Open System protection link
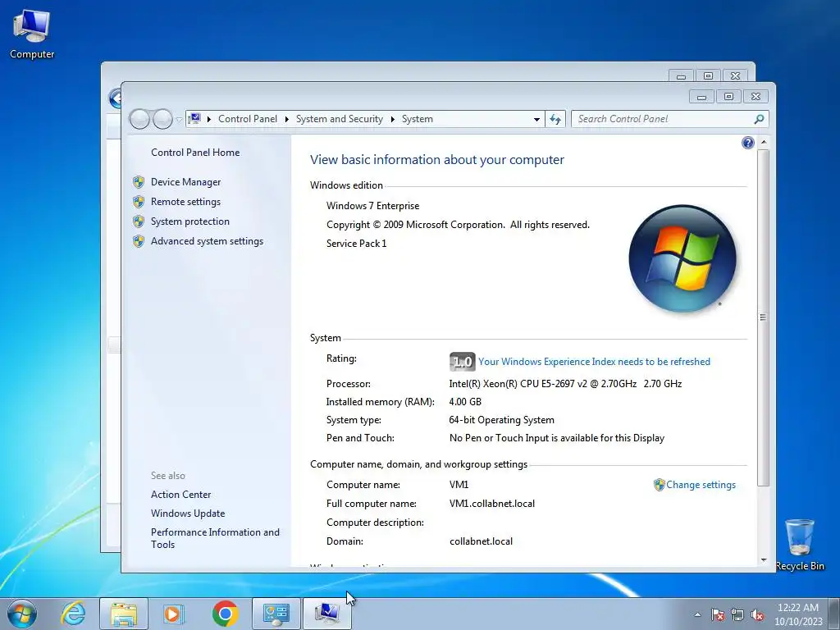The width and height of the screenshot is (840, 630). [189, 221]
